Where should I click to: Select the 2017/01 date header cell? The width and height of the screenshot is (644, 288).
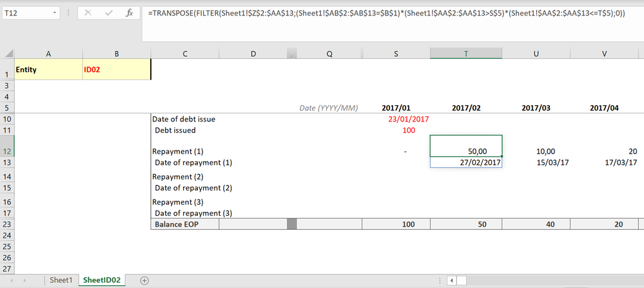click(x=396, y=108)
